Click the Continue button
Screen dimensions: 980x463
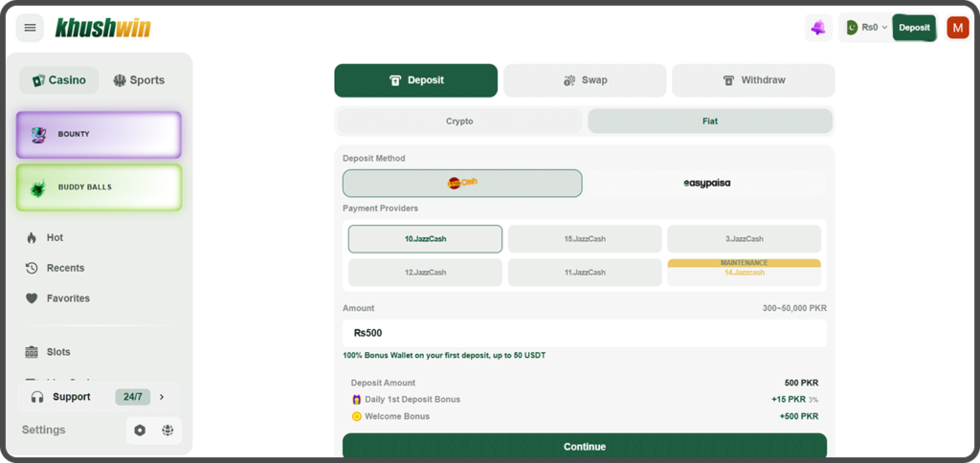point(585,446)
